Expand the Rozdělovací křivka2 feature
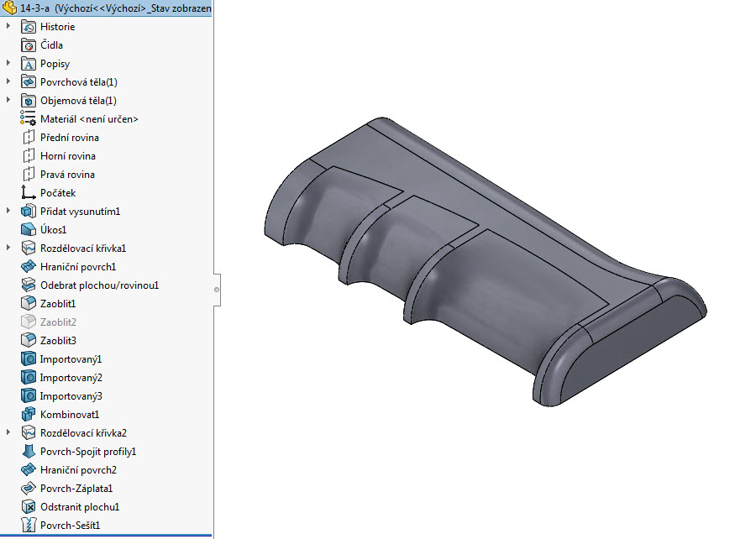 tap(8, 432)
